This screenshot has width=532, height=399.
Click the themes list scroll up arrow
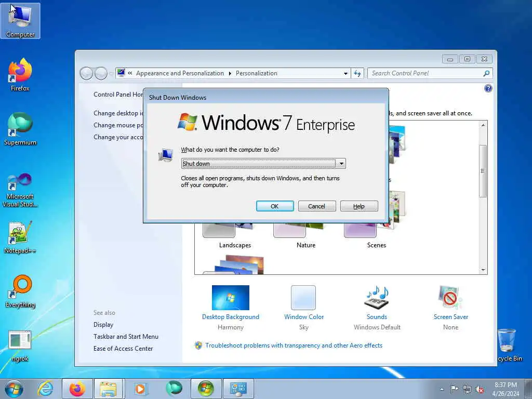point(483,125)
